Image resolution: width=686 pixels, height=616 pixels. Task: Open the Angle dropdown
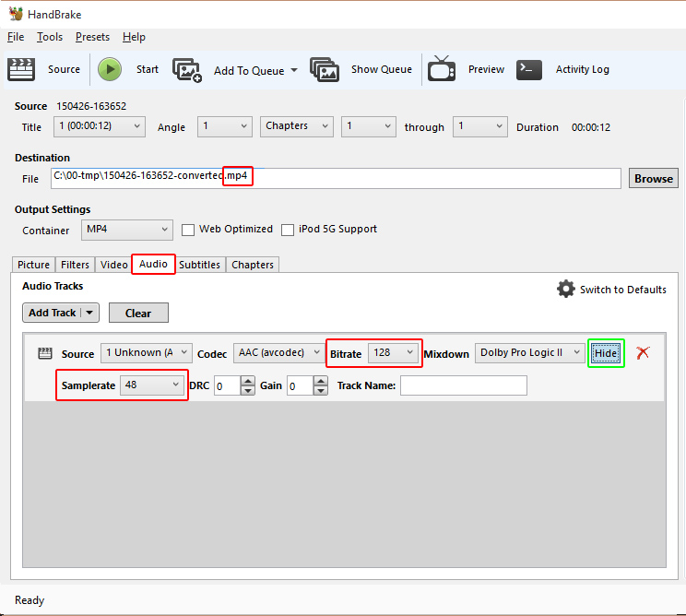[224, 126]
